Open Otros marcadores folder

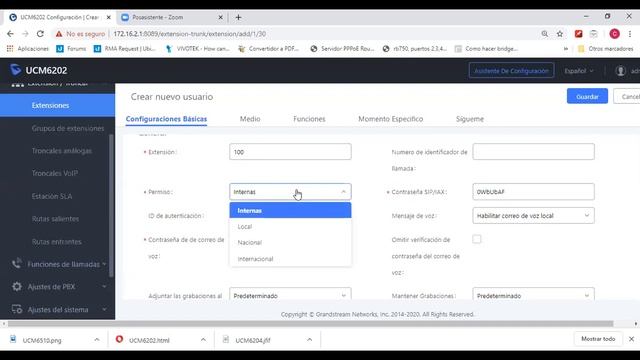coord(606,49)
